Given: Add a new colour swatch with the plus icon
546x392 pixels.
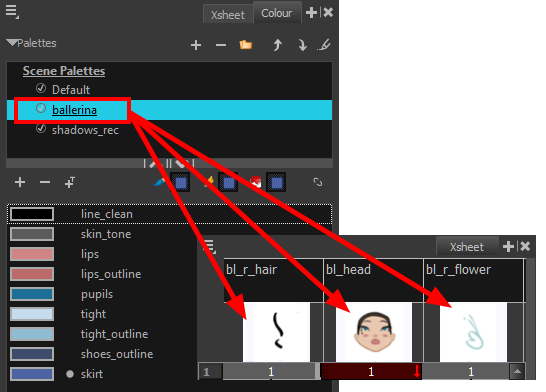Looking at the screenshot, I should tap(20, 182).
